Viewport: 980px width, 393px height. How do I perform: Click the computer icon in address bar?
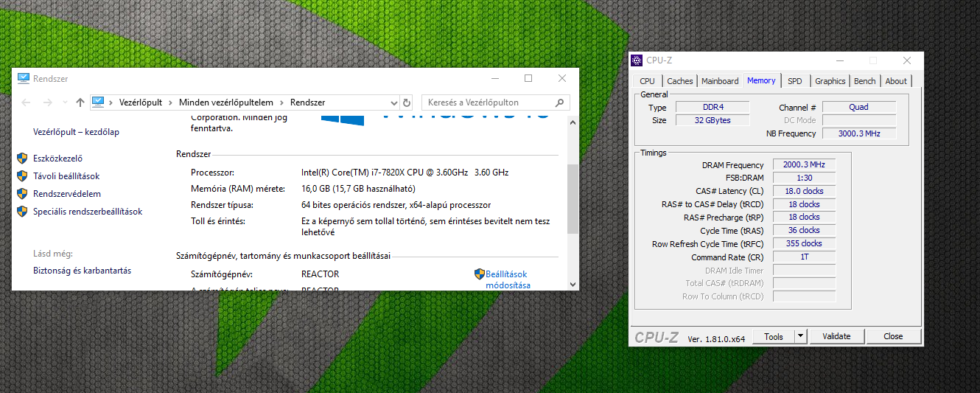tap(99, 102)
